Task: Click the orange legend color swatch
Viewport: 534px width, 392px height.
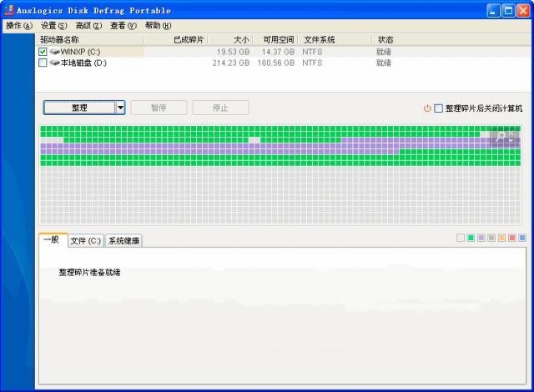Action: 501,238
